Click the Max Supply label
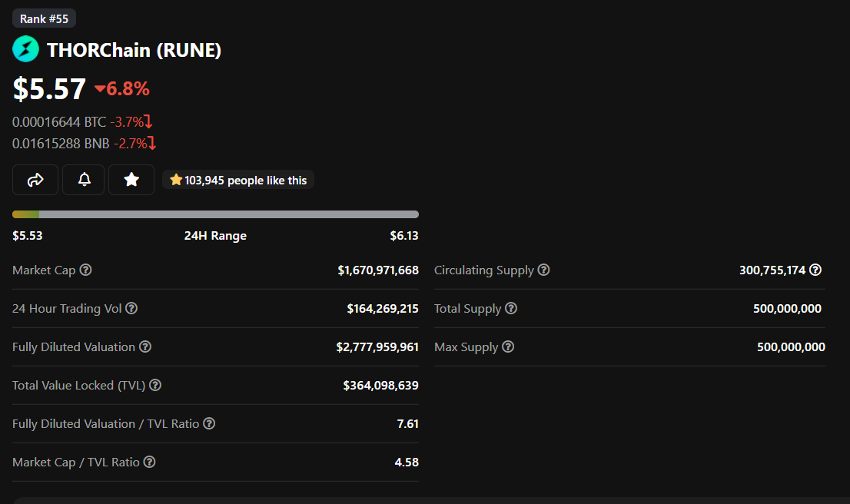Viewport: 850px width, 504px height. point(467,346)
